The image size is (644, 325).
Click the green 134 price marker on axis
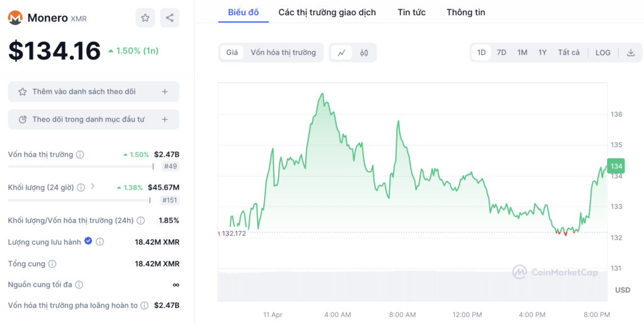click(x=616, y=166)
